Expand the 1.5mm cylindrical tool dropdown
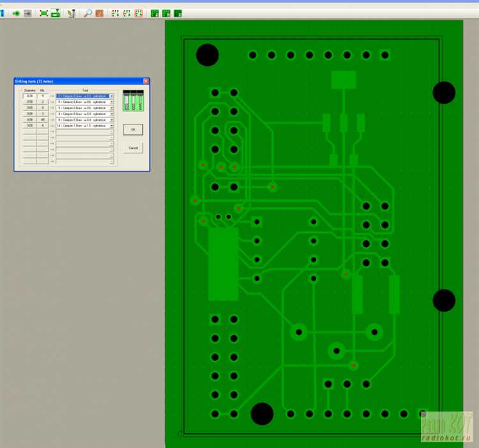The image size is (479, 448). [x=112, y=126]
